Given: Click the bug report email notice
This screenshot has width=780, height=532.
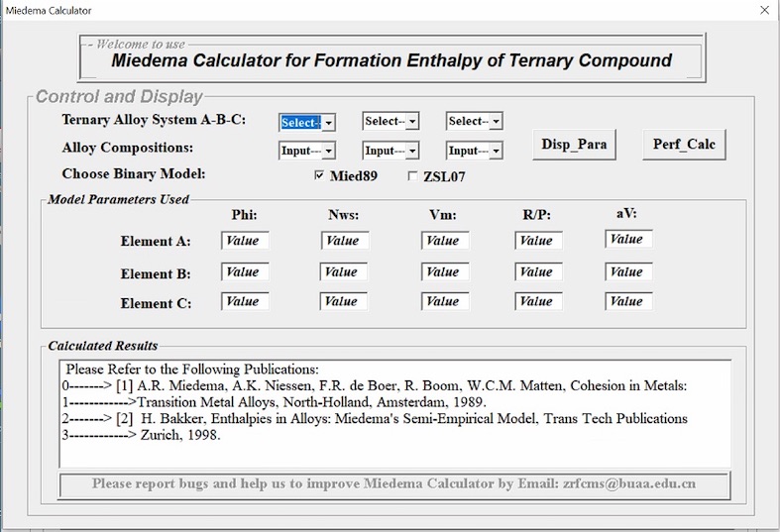Looking at the screenshot, I should coord(394,484).
